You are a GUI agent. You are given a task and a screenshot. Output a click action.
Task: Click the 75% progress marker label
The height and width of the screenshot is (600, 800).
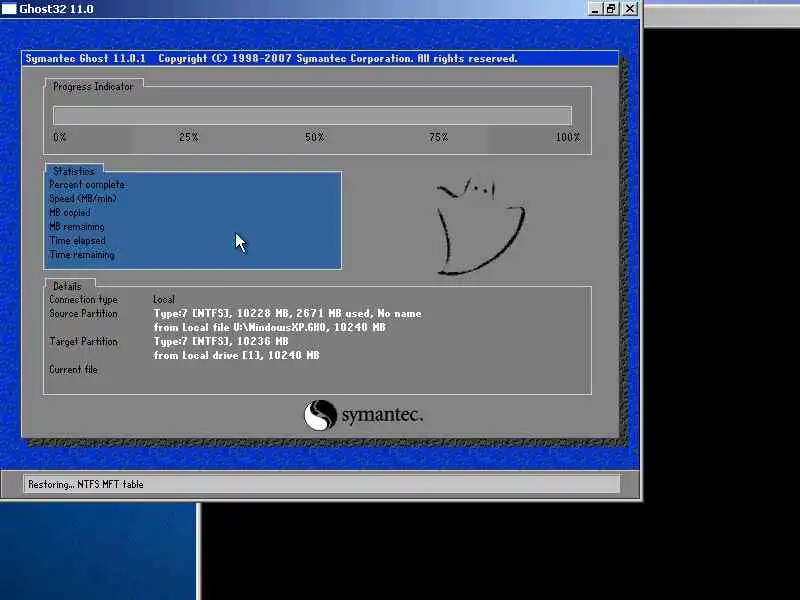pyautogui.click(x=438, y=137)
